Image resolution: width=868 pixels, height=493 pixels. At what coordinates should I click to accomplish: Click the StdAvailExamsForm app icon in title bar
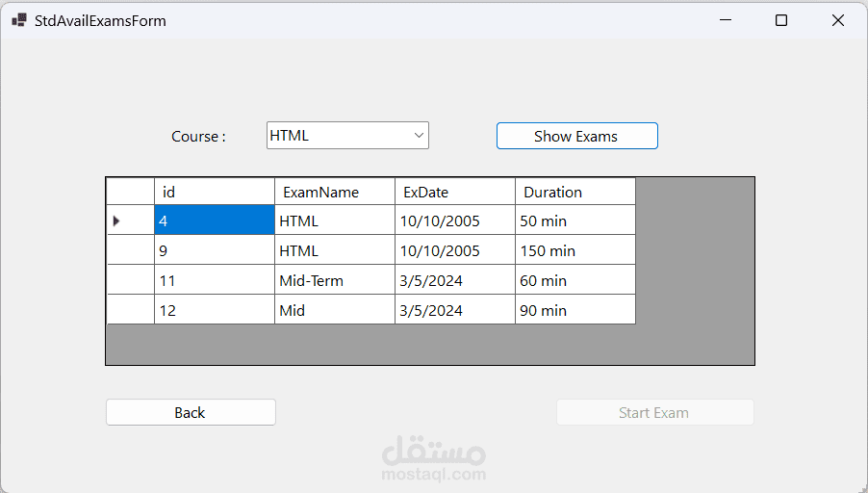click(19, 20)
